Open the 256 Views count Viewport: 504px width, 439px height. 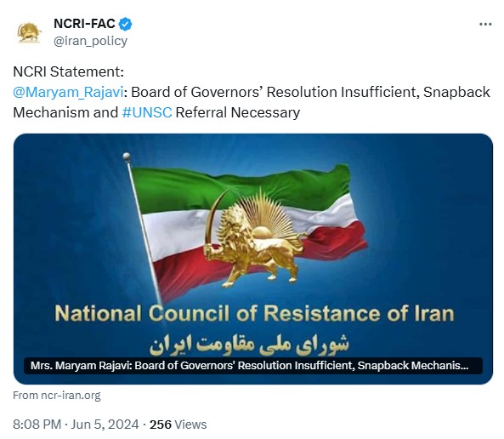pos(178,425)
